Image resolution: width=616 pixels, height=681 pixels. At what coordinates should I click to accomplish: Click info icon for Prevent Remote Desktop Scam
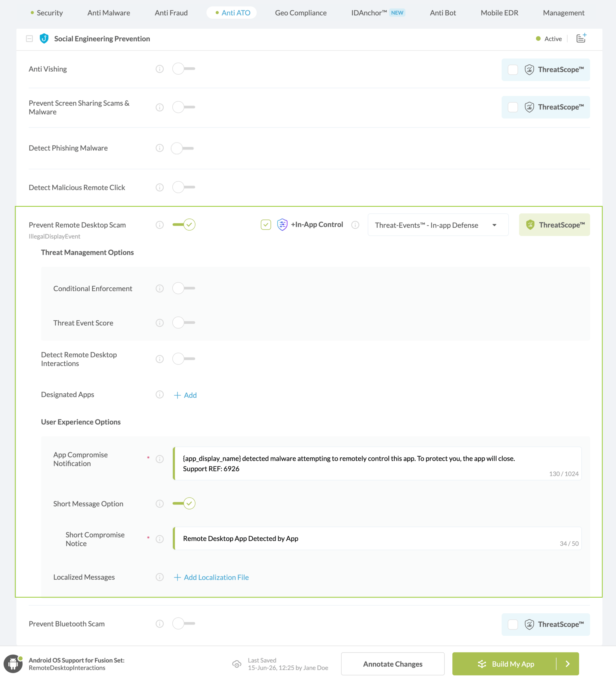click(x=159, y=225)
